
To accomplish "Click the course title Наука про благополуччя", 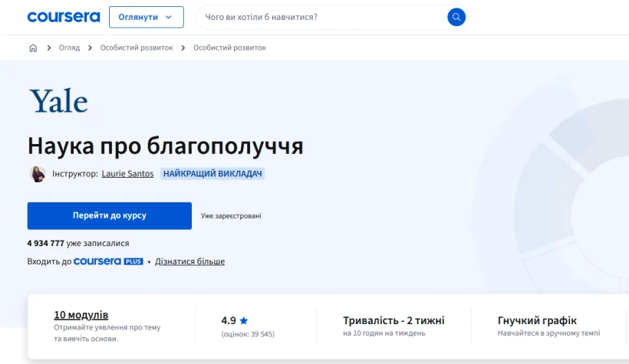I will tap(165, 145).
